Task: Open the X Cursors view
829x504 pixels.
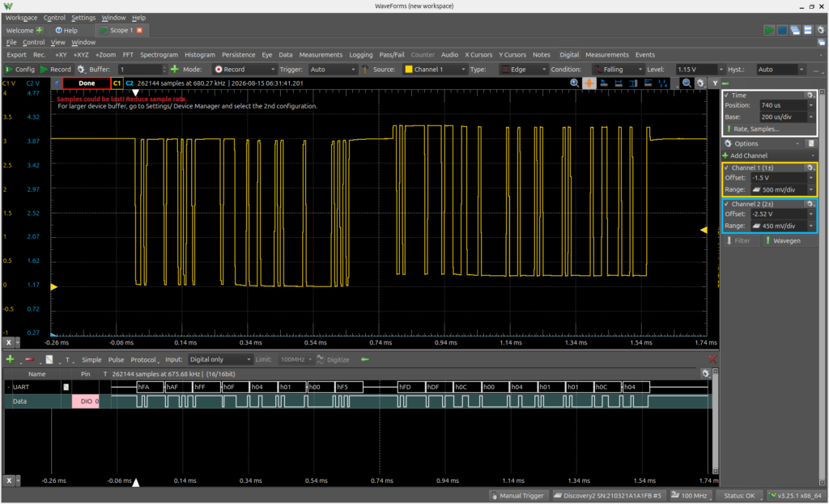Action: coord(478,54)
